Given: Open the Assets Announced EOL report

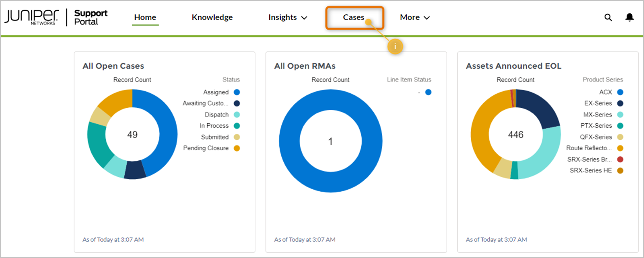Looking at the screenshot, I should [513, 66].
